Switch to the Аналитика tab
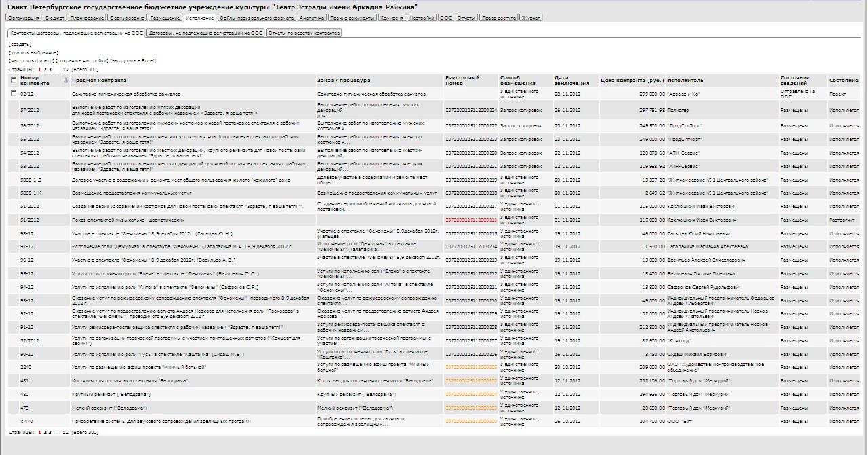Image resolution: width=868 pixels, height=455 pixels. click(x=312, y=18)
